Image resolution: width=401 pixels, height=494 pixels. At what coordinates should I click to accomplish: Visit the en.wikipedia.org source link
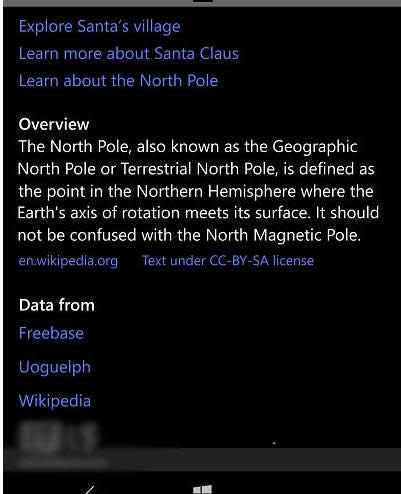(68, 261)
